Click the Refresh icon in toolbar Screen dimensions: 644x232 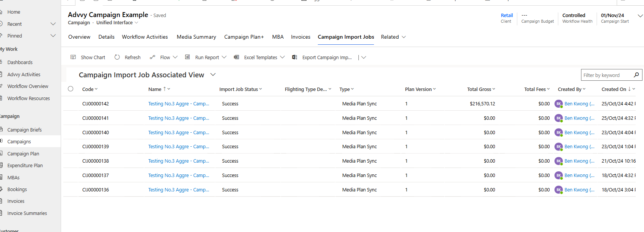pyautogui.click(x=117, y=57)
